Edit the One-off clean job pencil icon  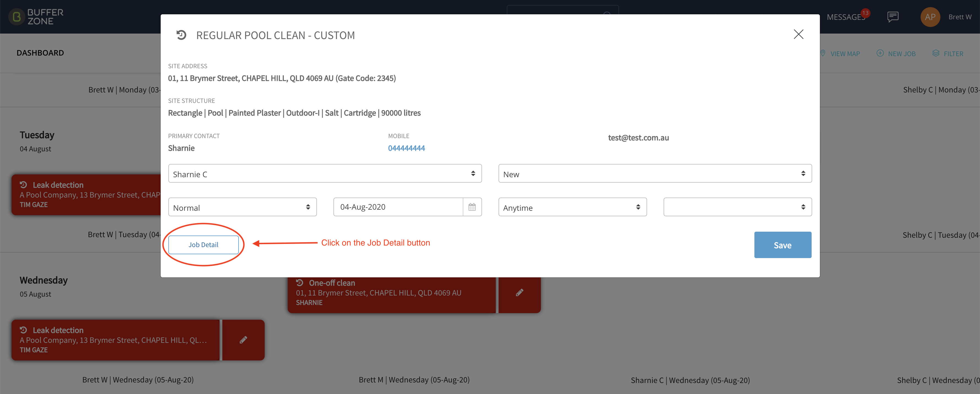pyautogui.click(x=520, y=292)
